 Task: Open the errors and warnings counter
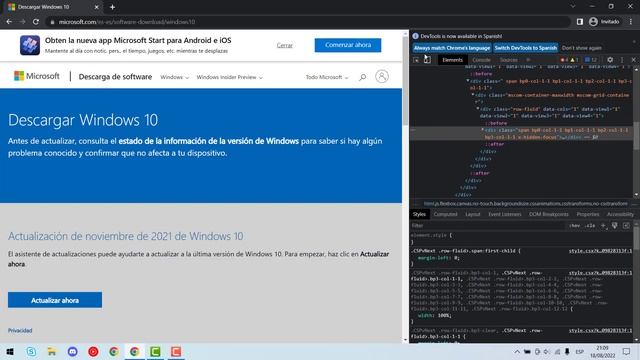coord(569,60)
